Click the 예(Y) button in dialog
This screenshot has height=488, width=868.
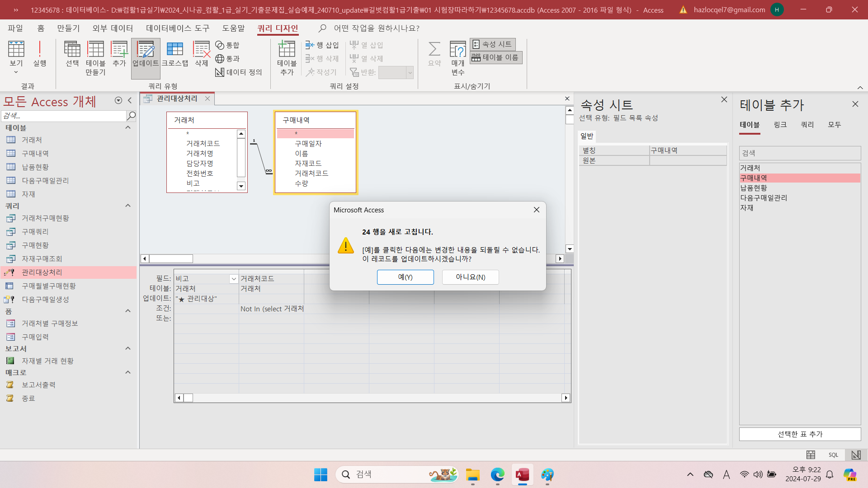click(405, 277)
